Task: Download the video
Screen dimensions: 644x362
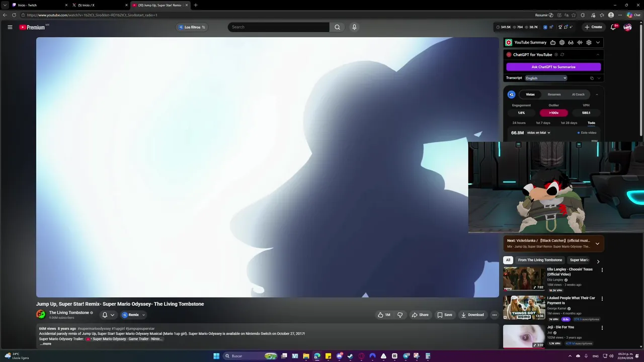Action: [472, 315]
